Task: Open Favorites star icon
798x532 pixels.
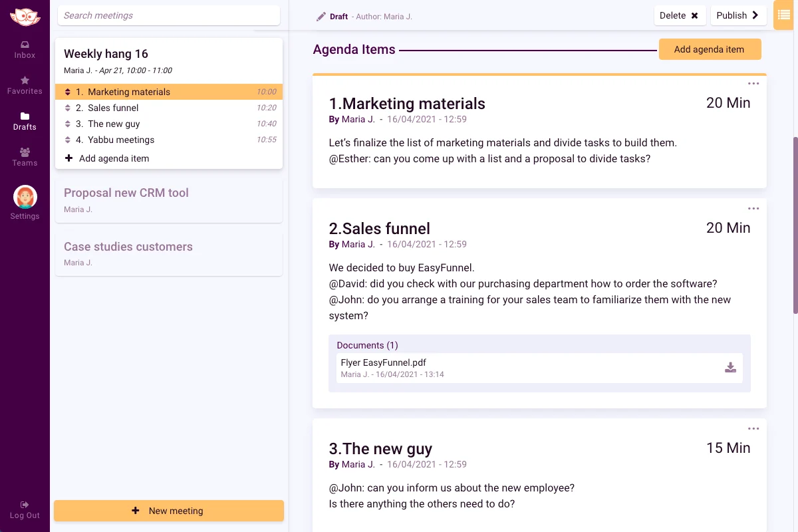Action: [25, 80]
